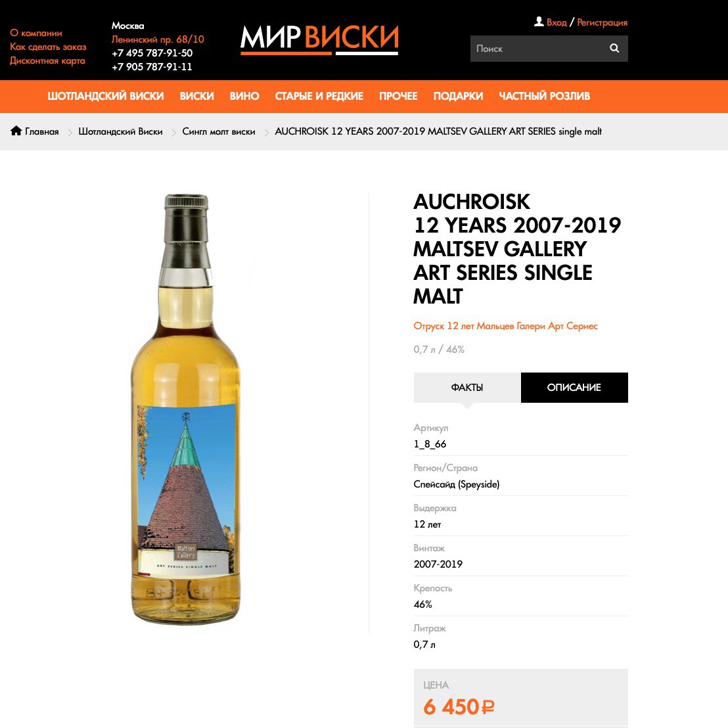Click the home icon in the breadcrumbs
Image resolution: width=728 pixels, height=728 pixels.
coord(16,131)
